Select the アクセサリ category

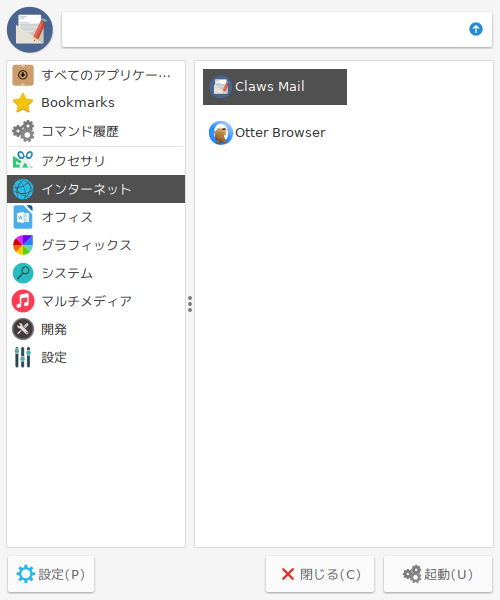(x=96, y=161)
